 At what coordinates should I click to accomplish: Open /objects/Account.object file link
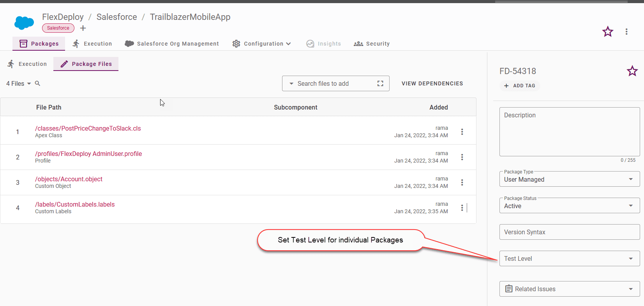tap(69, 179)
